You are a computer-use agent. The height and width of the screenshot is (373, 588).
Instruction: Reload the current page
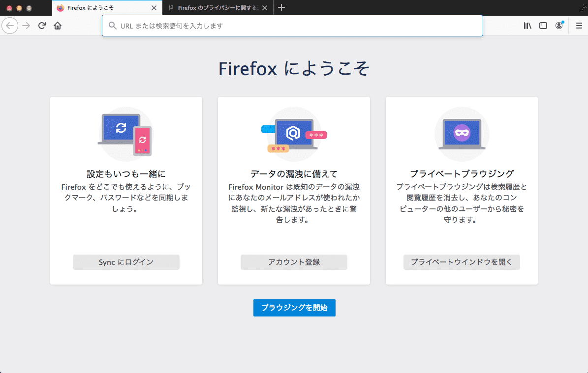coord(42,26)
